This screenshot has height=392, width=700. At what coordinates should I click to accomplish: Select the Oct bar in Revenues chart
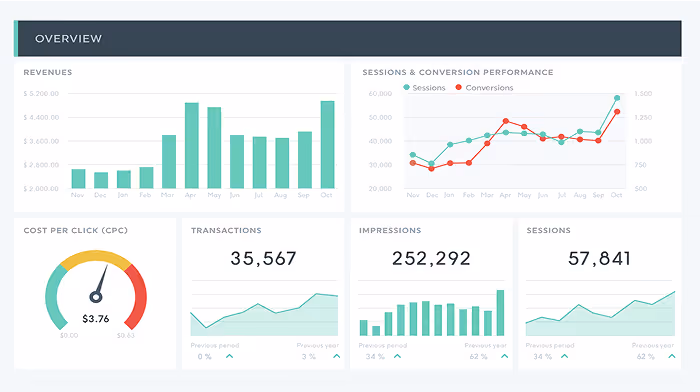pos(327,145)
